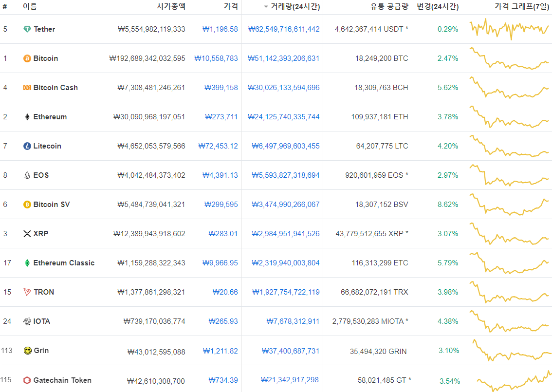Image resolution: width=552 pixels, height=392 pixels.
Task: Select TRON supply 66,682,072,191 TRX
Action: pyautogui.click(x=375, y=292)
